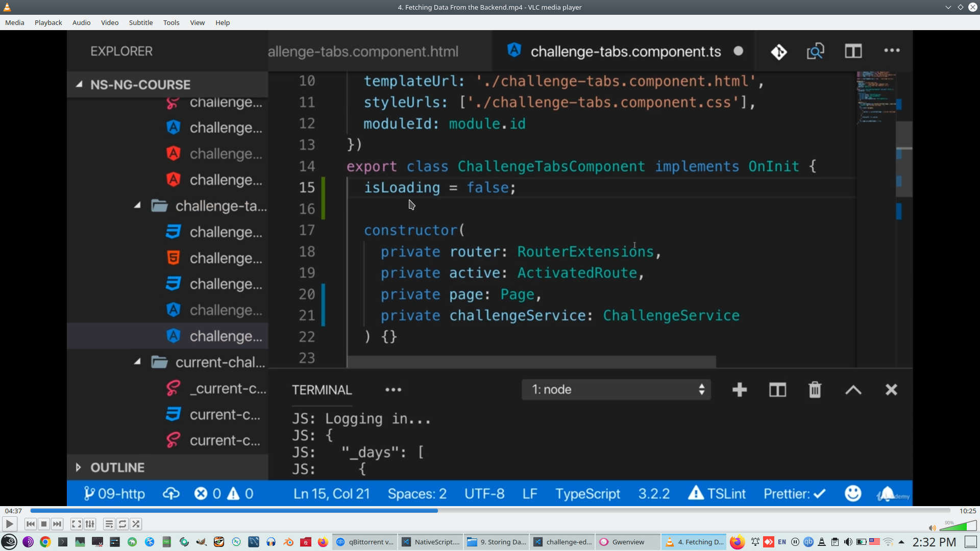
Task: Open the Playback menu
Action: [48, 22]
